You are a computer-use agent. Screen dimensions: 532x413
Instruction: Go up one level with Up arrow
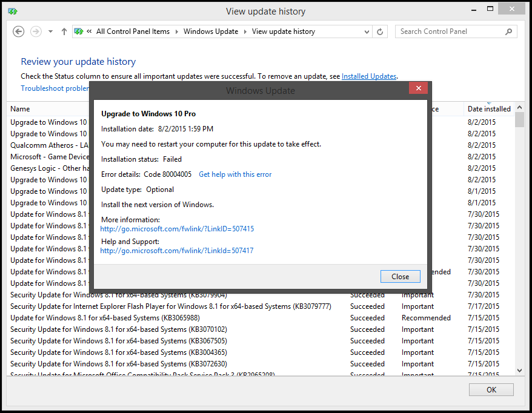pyautogui.click(x=64, y=31)
